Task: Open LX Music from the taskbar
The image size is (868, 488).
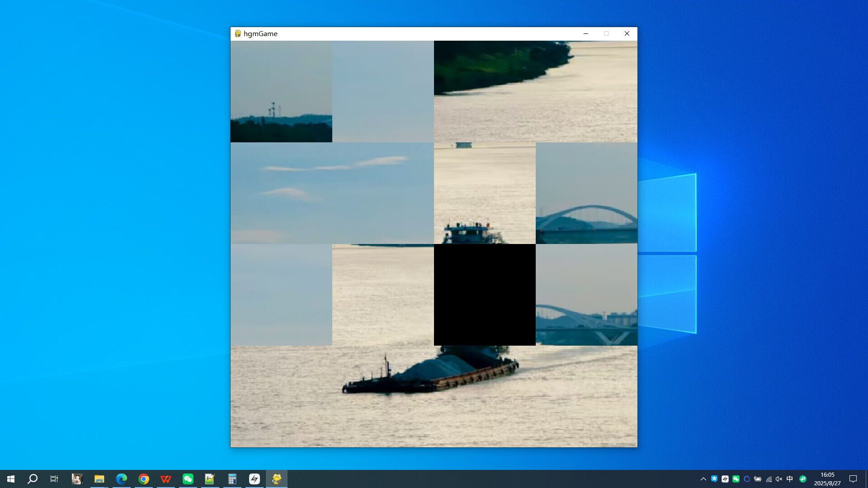Action: (x=254, y=479)
